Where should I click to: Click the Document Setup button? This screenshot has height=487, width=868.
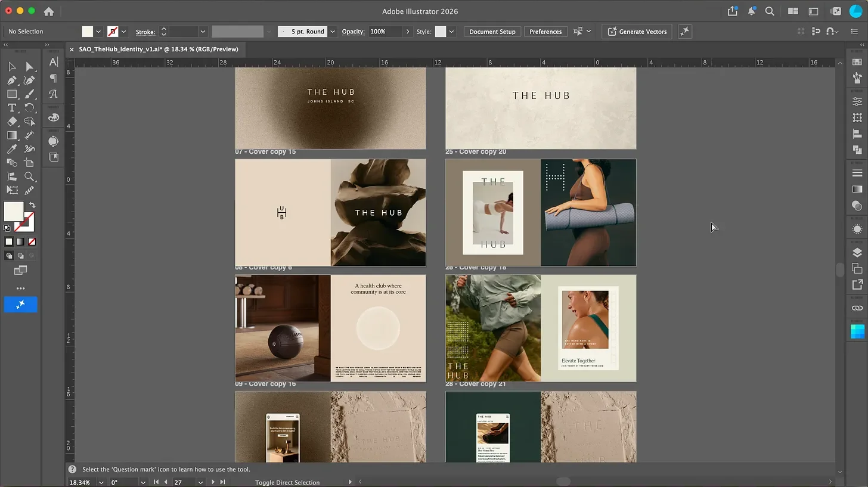(492, 32)
